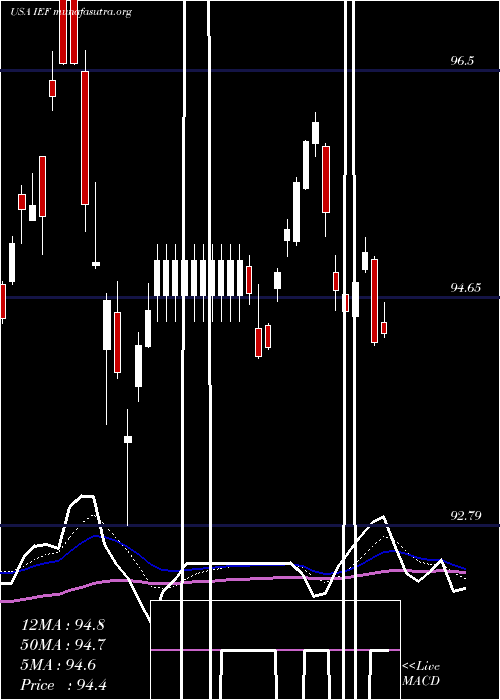The image size is (500, 700).
Task: Click the 92.79 price level label
Action: click(466, 516)
